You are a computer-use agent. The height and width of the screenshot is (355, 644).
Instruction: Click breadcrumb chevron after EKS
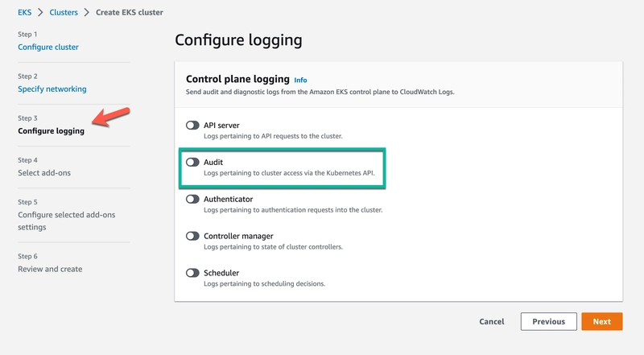[x=40, y=13]
